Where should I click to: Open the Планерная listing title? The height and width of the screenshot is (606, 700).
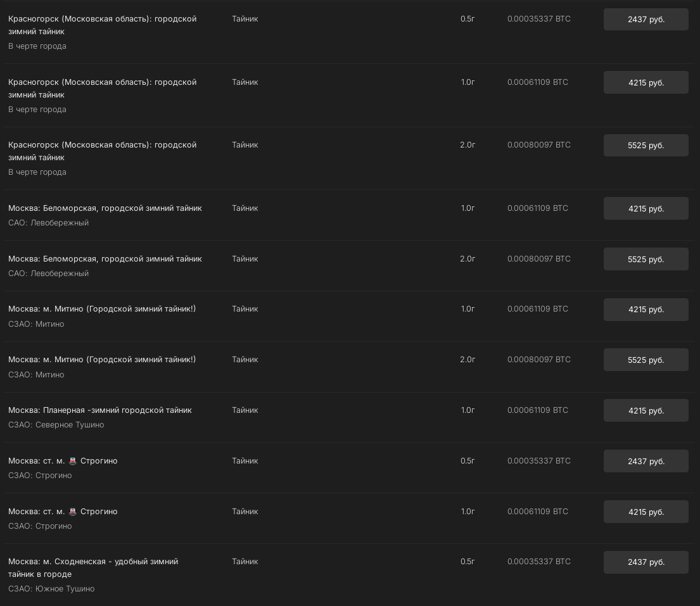coord(100,410)
